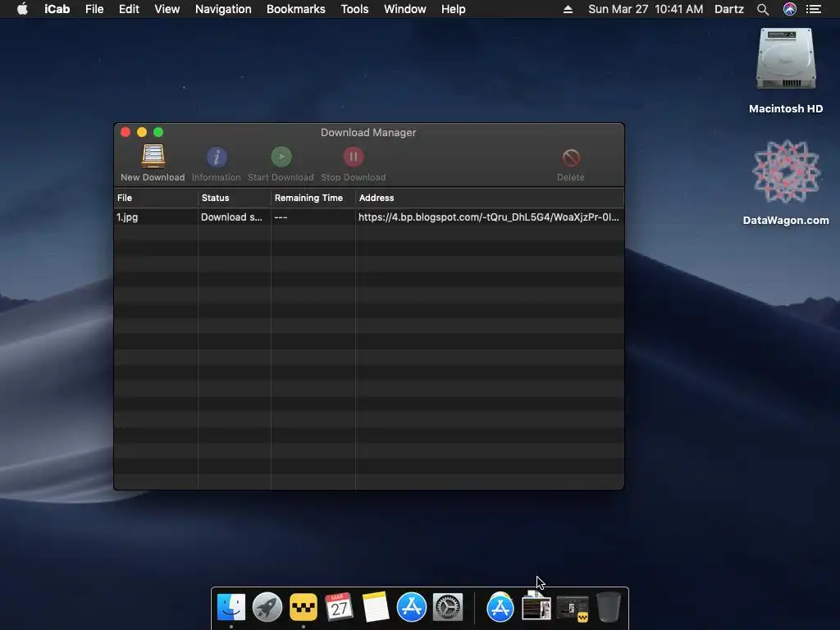Maximize Download Manager with green button

pos(158,132)
